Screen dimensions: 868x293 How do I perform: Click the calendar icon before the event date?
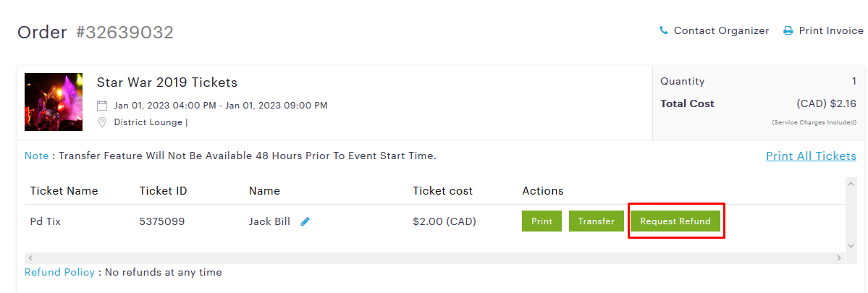pos(102,106)
